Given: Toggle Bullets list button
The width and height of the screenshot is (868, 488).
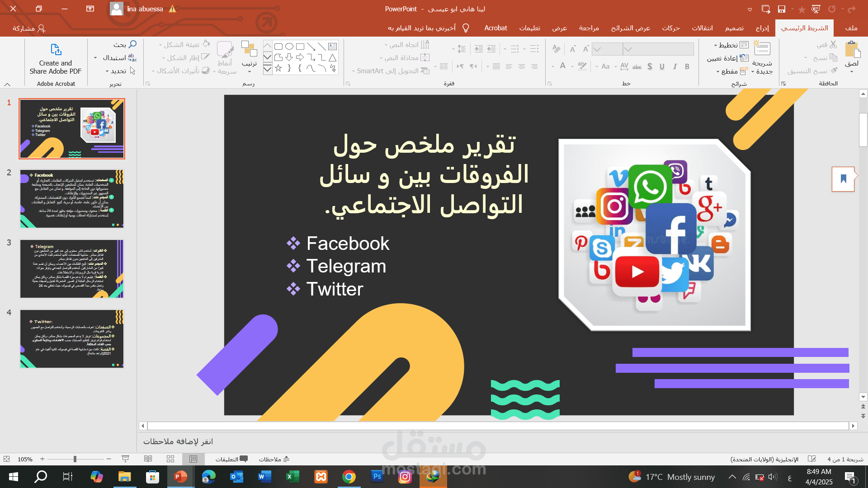Looking at the screenshot, I should (534, 49).
